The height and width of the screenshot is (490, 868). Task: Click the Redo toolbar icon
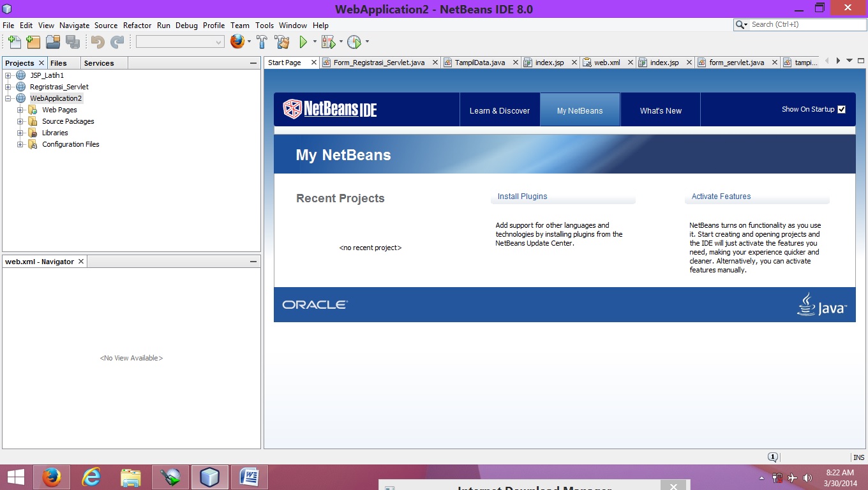[x=117, y=41]
